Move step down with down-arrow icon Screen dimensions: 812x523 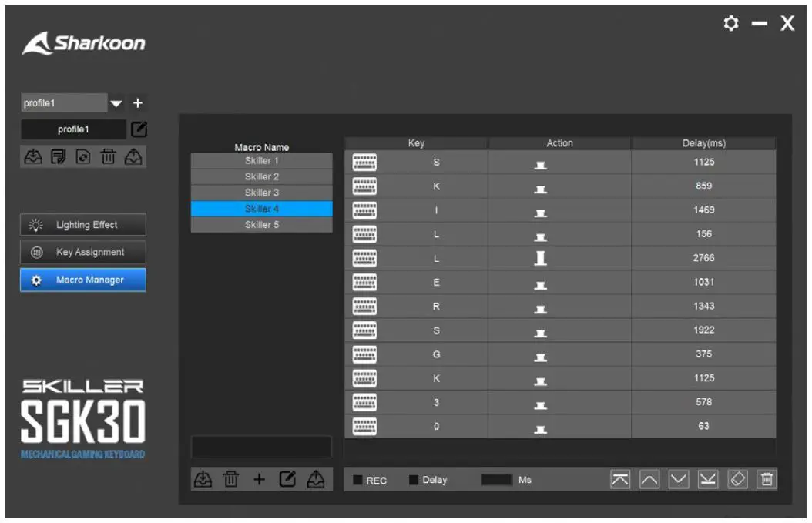coord(679,480)
